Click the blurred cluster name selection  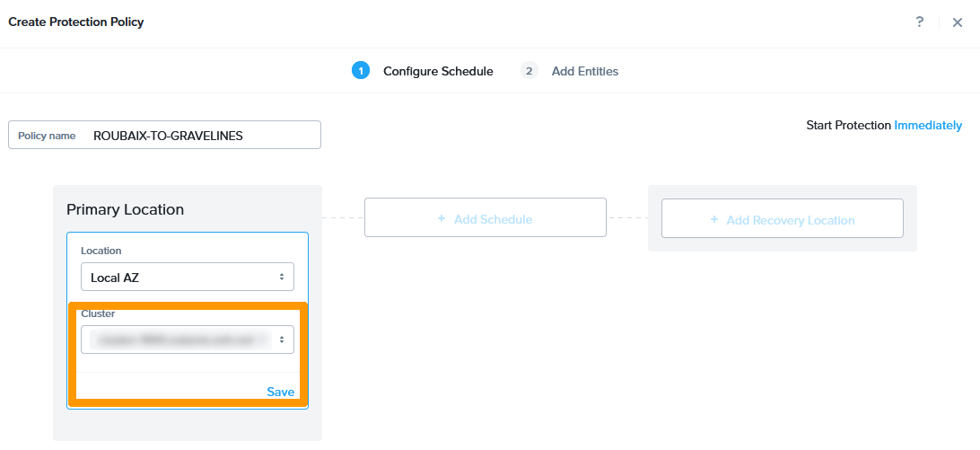tap(175, 340)
